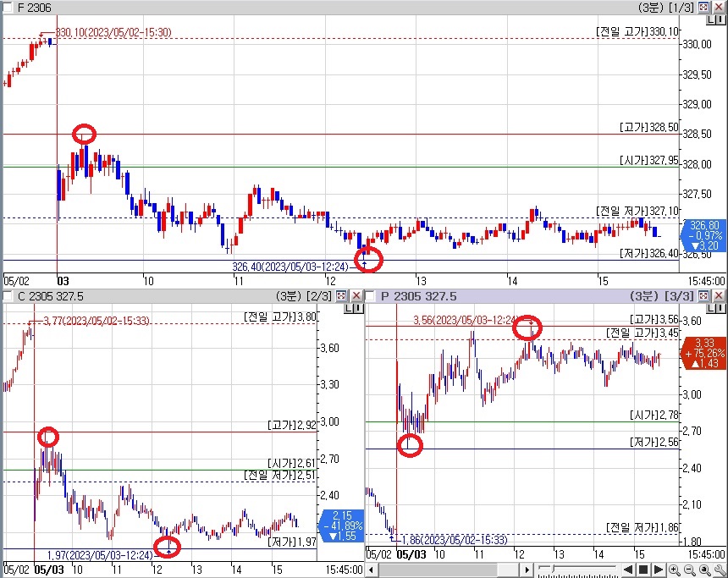Image resolution: width=728 pixels, height=578 pixels.
Task: Click the 326.40(2023/05/03-12:24) low annotation
Action: point(290,267)
